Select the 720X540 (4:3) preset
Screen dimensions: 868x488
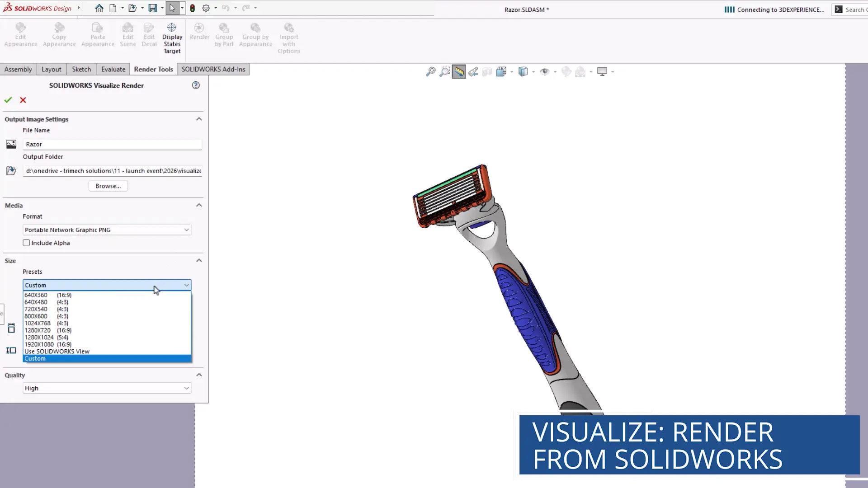pyautogui.click(x=107, y=309)
